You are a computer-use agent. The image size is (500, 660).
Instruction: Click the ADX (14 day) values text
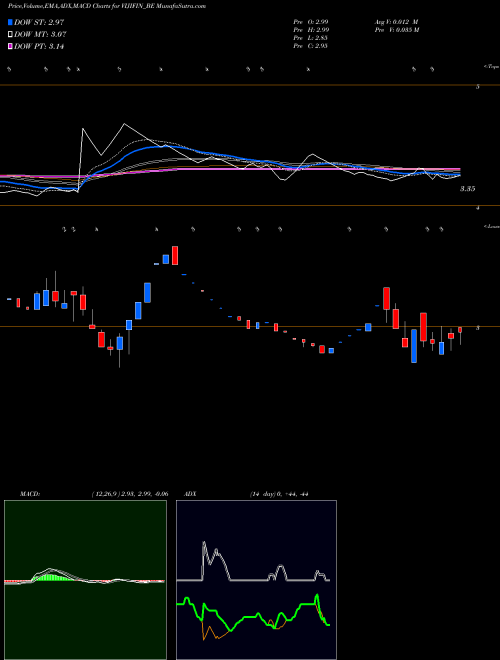[279, 494]
